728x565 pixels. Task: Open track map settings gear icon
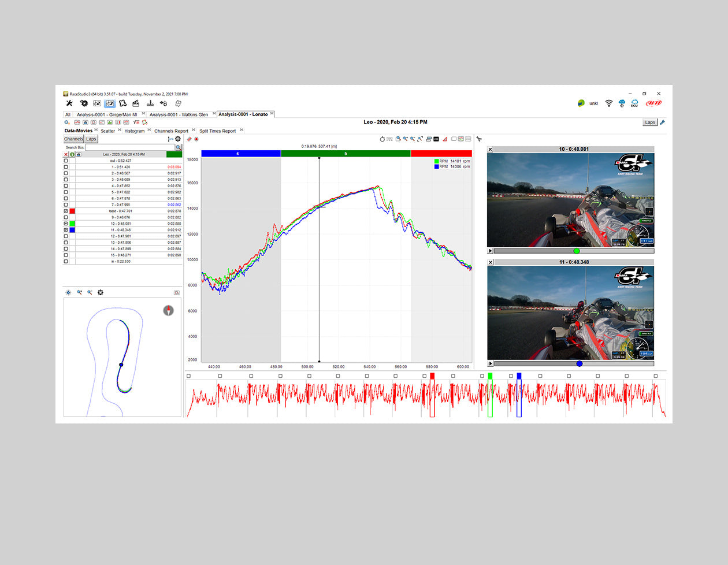(x=101, y=293)
